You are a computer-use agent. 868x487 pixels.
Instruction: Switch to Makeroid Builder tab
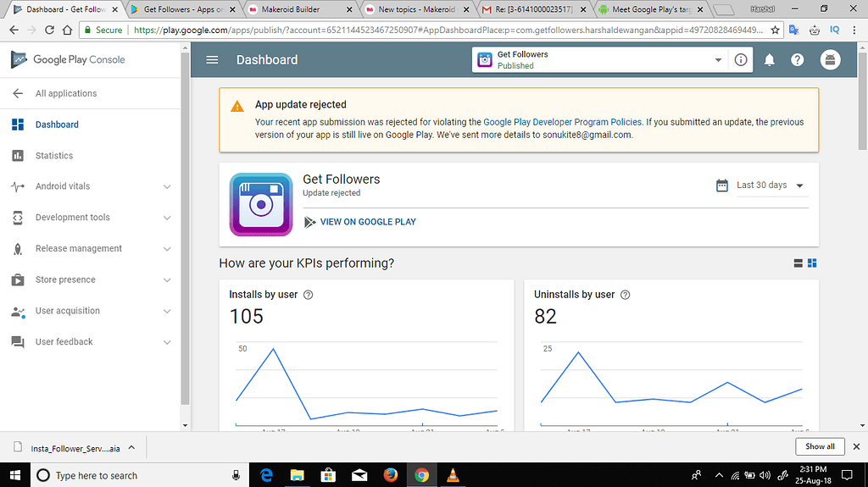[299, 9]
